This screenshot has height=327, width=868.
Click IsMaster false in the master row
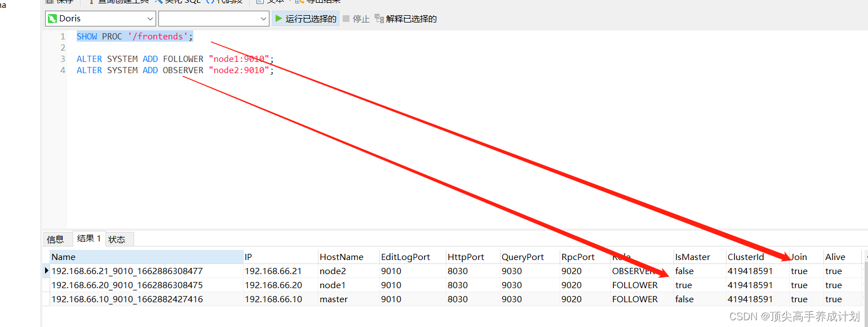pyautogui.click(x=699, y=299)
